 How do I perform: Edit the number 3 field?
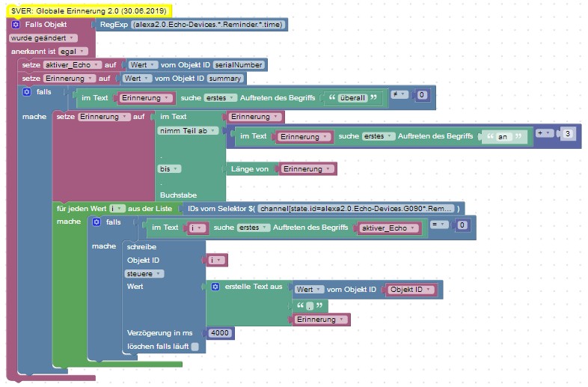(569, 133)
